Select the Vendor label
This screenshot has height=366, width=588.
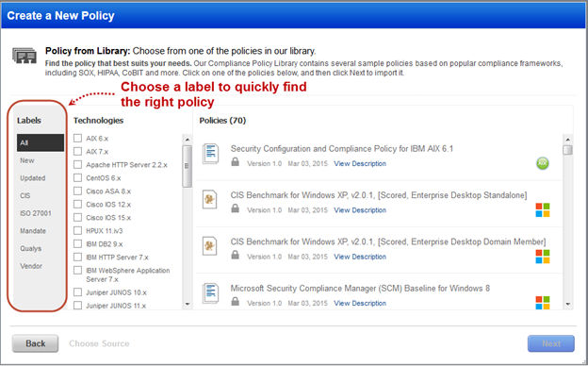31,266
